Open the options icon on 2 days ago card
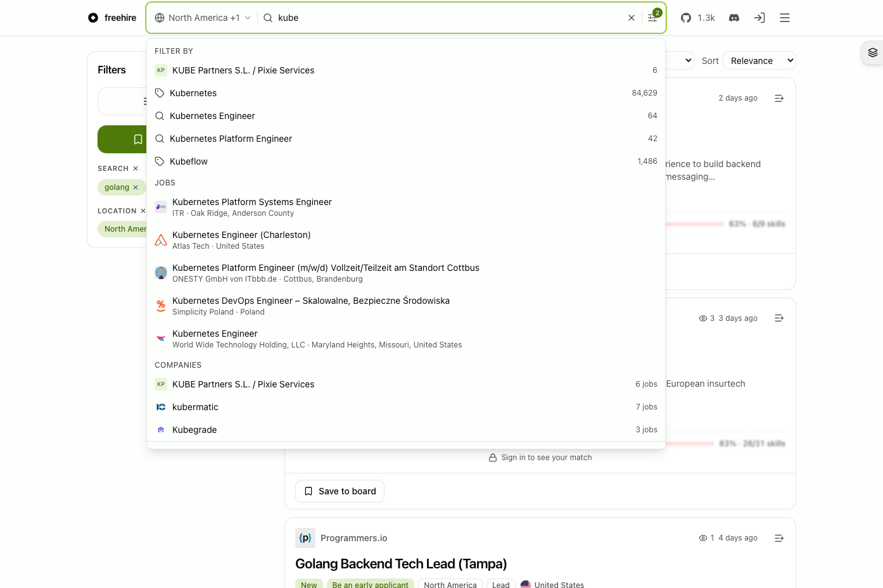 [x=779, y=98]
